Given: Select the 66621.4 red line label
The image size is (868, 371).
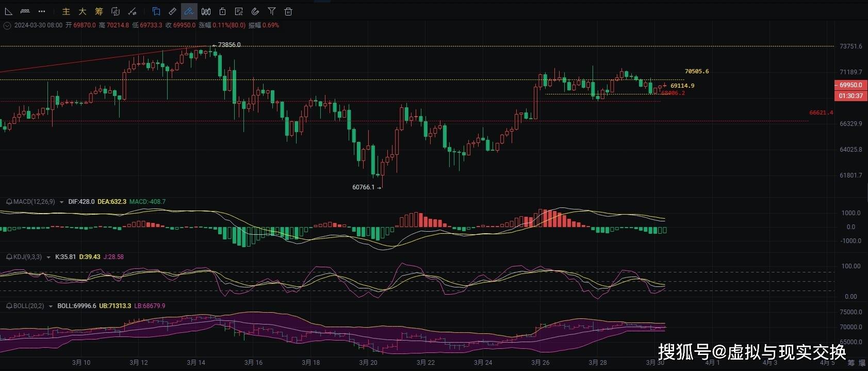Looking at the screenshot, I should pos(821,112).
